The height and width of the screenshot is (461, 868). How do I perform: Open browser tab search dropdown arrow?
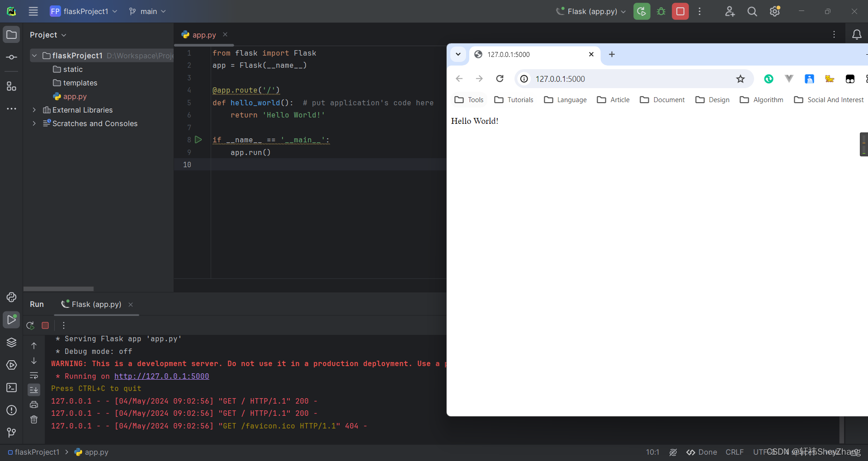coord(458,54)
